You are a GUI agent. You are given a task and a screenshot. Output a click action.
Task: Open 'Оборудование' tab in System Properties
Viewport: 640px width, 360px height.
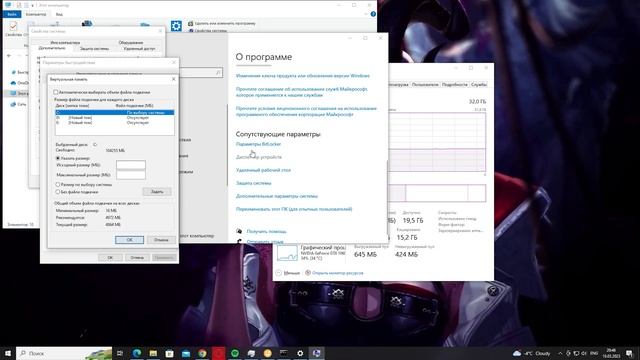(x=131, y=42)
